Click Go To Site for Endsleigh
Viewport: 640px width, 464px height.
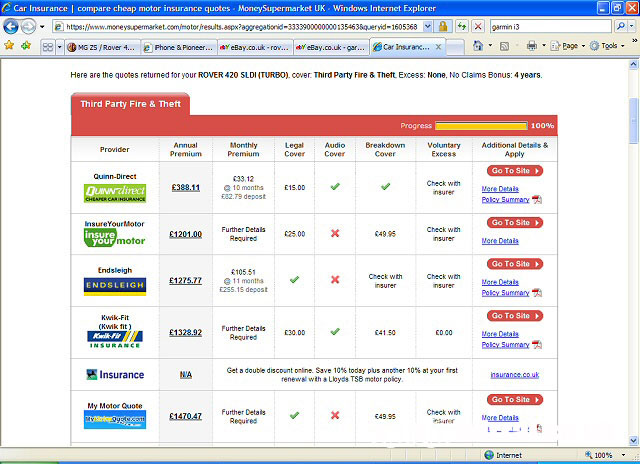(515, 264)
